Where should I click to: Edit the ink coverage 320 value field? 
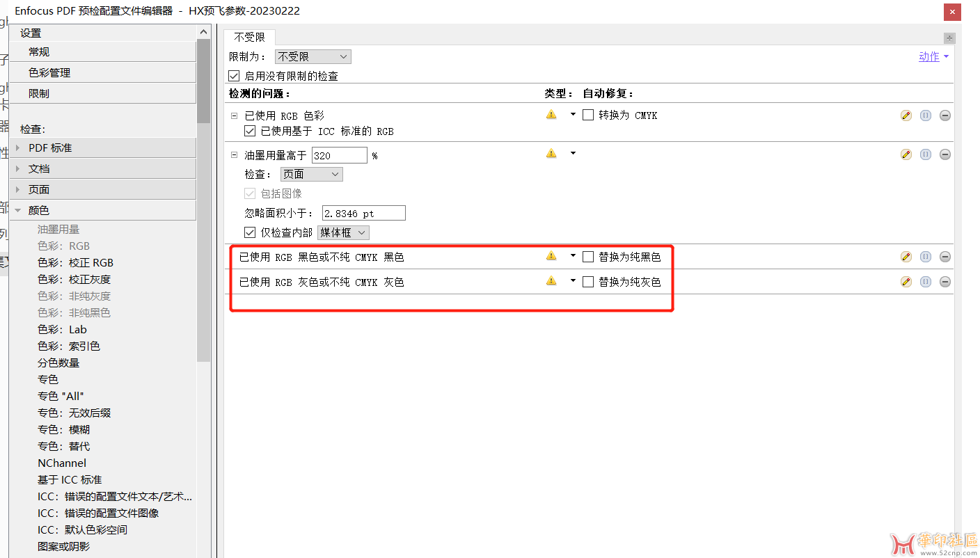(339, 156)
